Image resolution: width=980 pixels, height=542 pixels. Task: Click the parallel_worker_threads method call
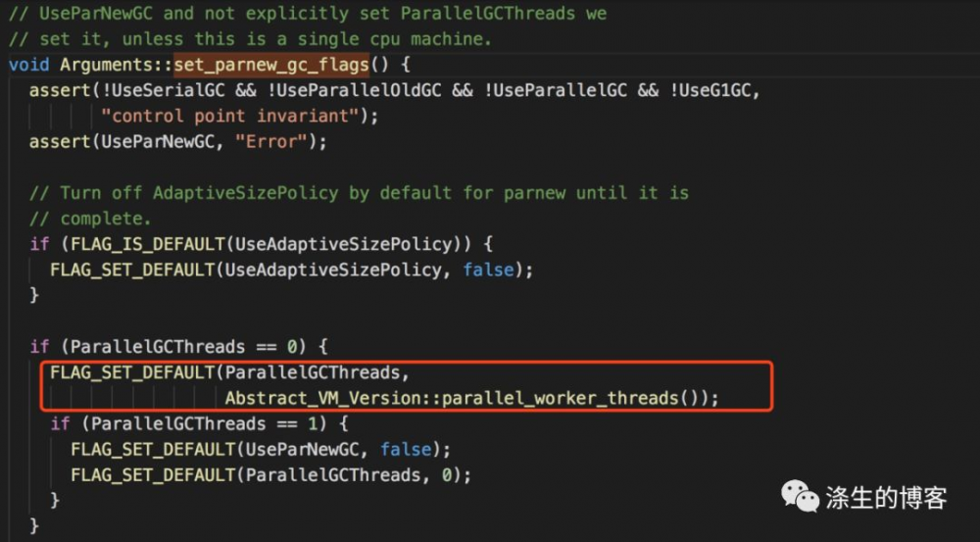pos(560,398)
